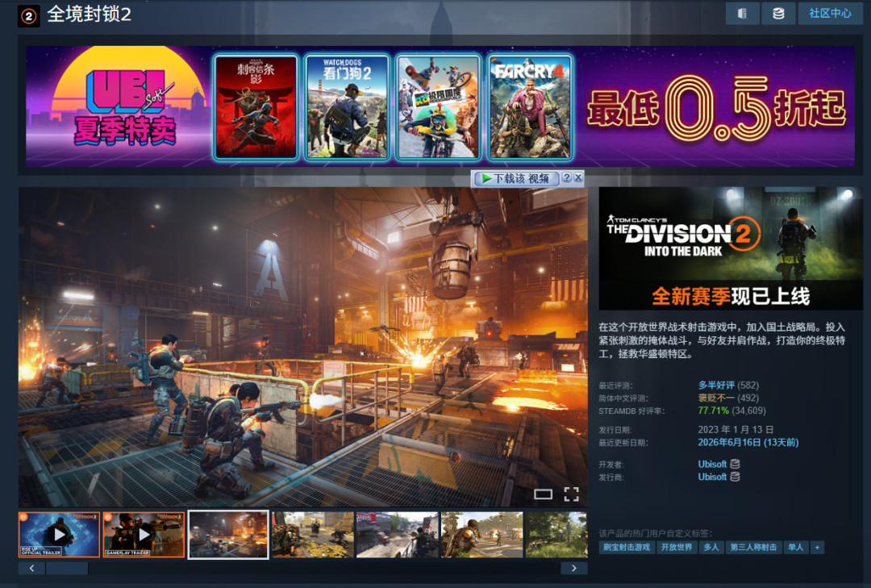Screen dimensions: 871x588
Task: Open the SteamDB info book icon button
Action: [x=742, y=14]
